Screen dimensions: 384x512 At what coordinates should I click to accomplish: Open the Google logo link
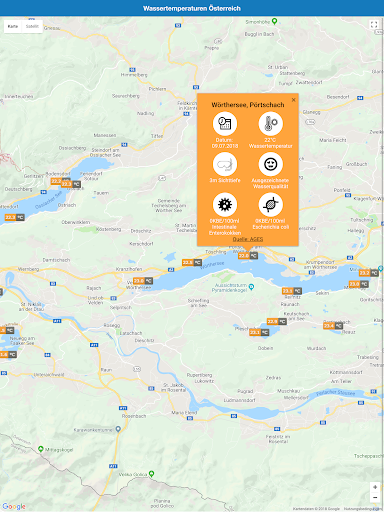click(14, 506)
